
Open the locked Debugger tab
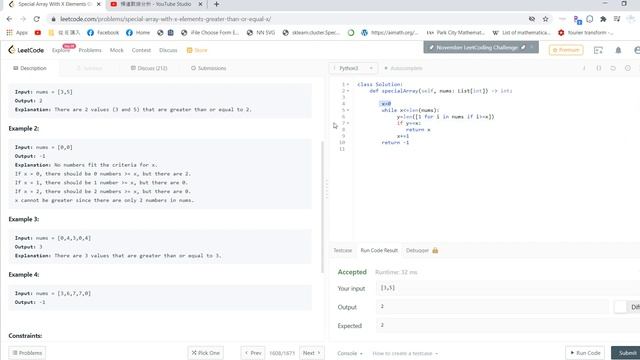[422, 250]
